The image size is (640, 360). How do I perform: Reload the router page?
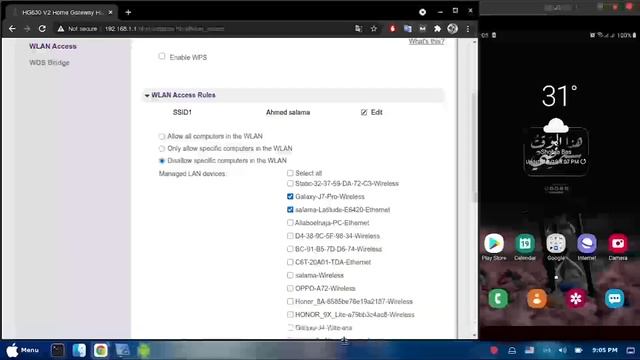click(x=42, y=29)
